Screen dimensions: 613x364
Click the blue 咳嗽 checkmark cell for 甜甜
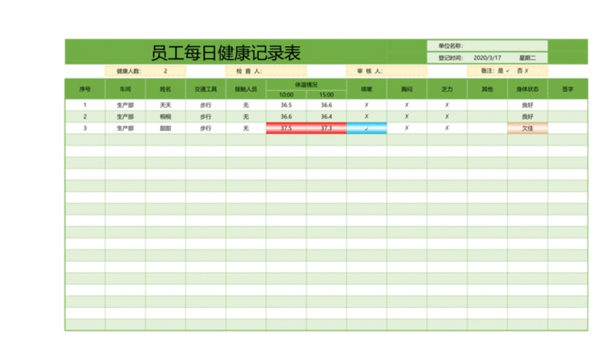tap(366, 128)
